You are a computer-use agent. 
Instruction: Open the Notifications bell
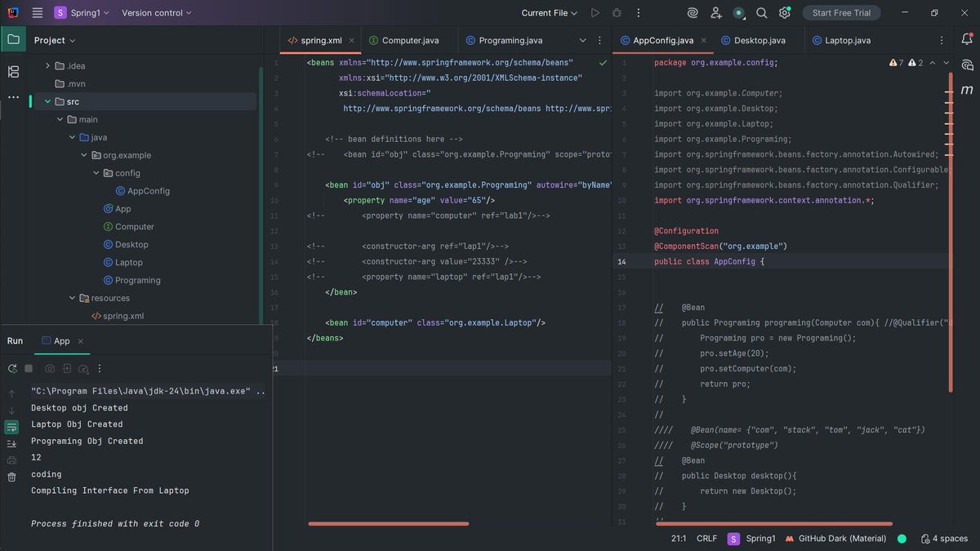(967, 39)
